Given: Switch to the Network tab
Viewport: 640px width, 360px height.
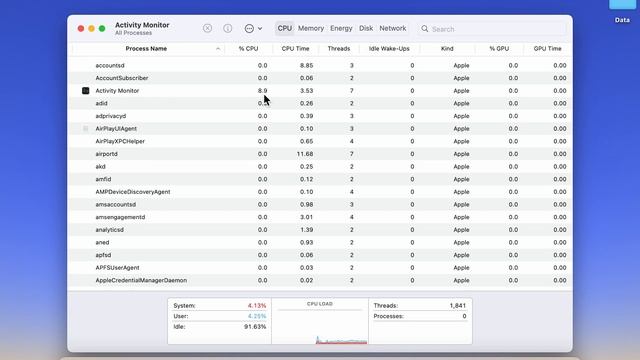Looking at the screenshot, I should [x=393, y=28].
